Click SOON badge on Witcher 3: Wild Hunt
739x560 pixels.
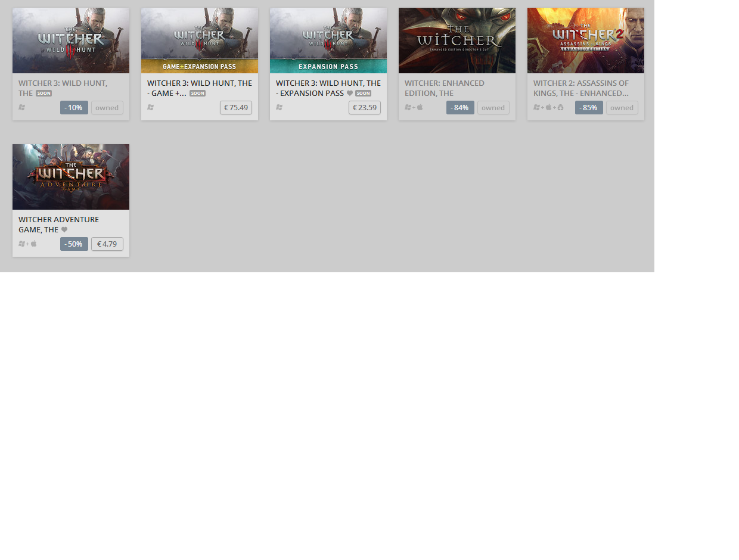point(44,93)
